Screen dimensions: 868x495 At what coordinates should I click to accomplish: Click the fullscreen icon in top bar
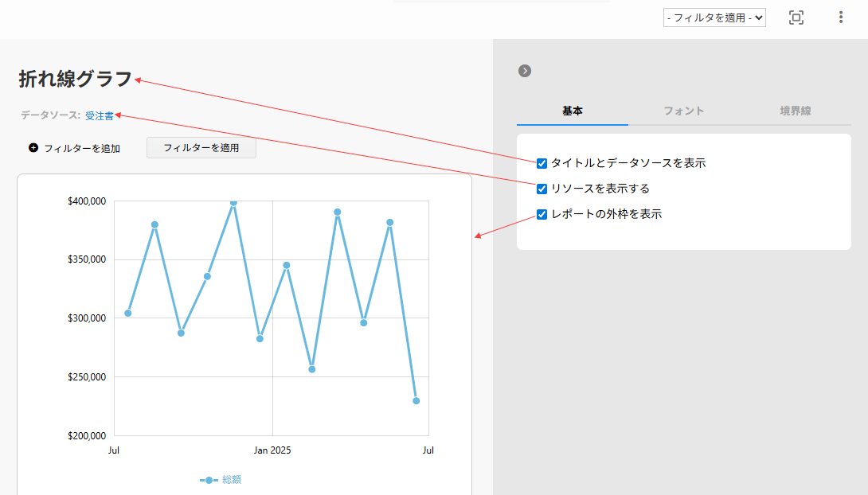pos(796,18)
